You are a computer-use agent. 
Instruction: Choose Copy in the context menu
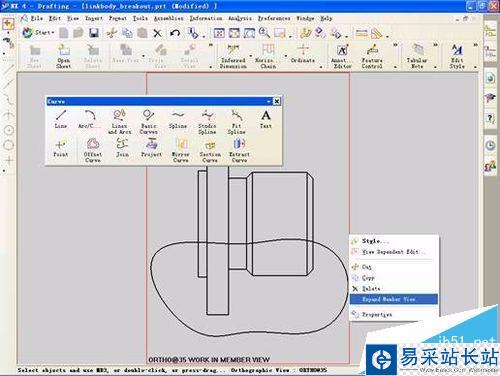pyautogui.click(x=394, y=277)
